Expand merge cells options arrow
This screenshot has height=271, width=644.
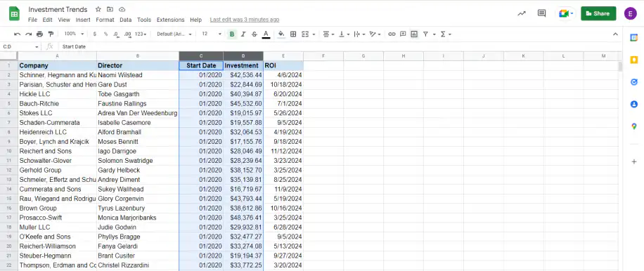(x=314, y=34)
